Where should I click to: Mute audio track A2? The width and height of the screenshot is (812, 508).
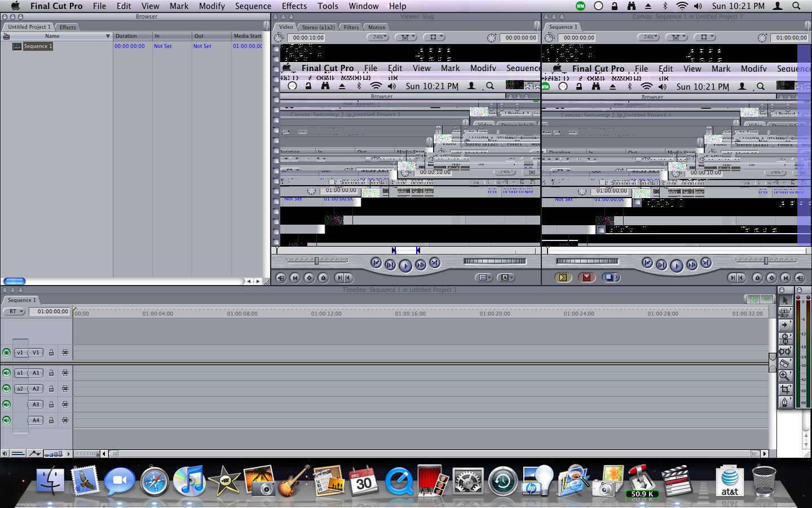6,388
